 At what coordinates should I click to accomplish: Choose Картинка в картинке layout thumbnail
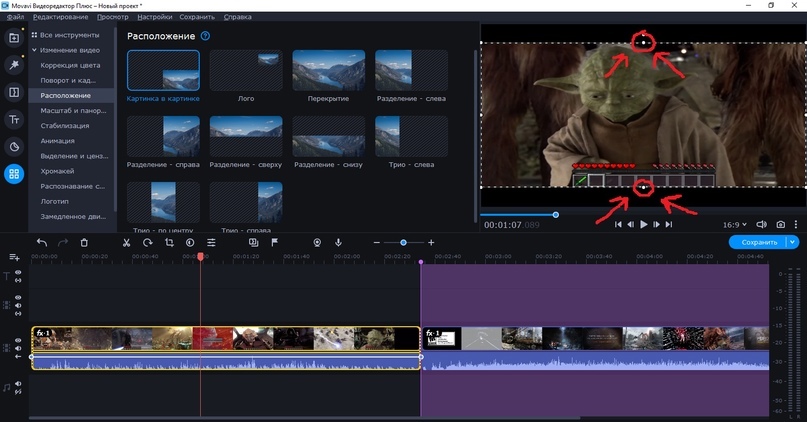163,71
